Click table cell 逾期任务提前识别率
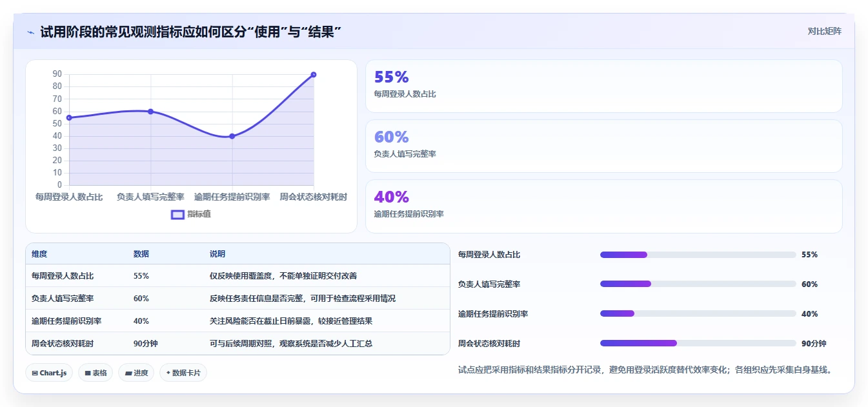868x407 pixels. [66, 321]
